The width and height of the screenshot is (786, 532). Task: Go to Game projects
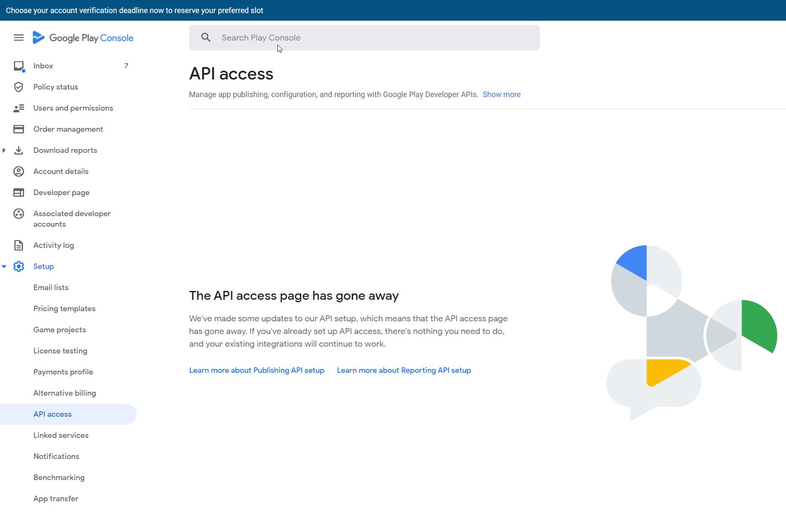[x=60, y=330]
